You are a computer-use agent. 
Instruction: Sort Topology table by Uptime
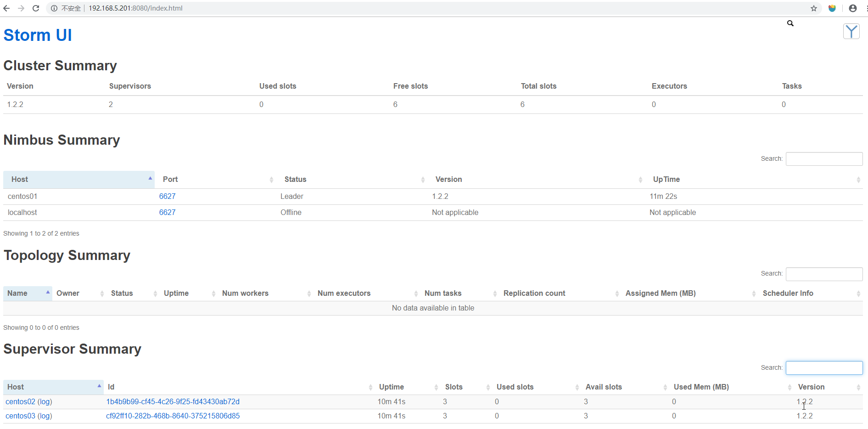tap(189, 294)
